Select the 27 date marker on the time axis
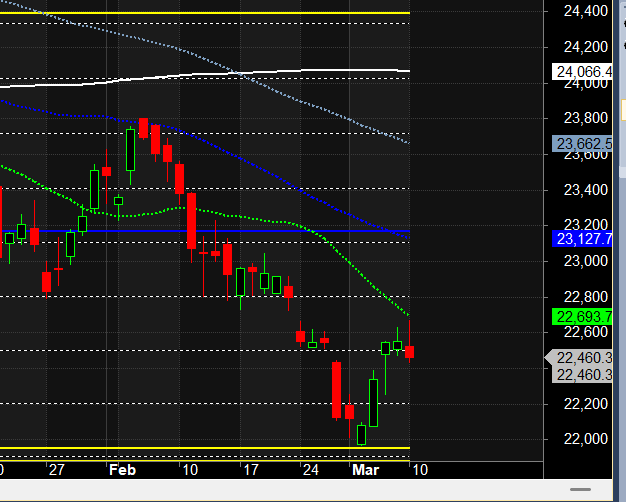Viewport: 626px width, 502px height. coord(55,469)
